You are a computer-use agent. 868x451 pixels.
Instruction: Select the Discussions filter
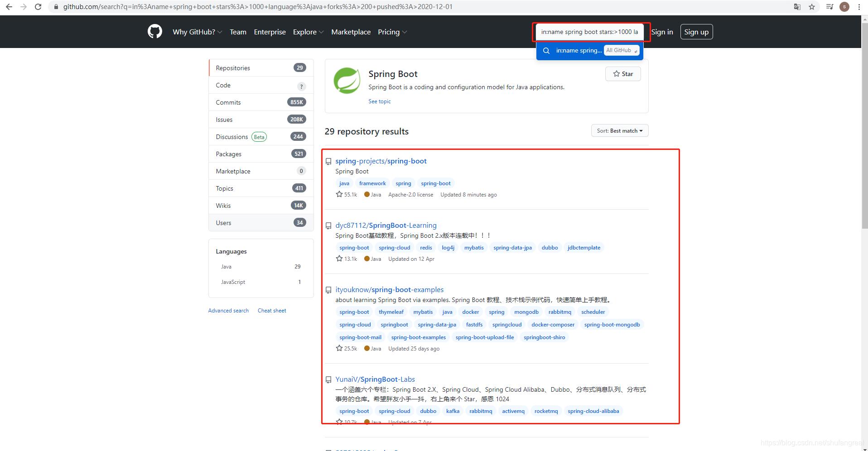click(x=261, y=137)
